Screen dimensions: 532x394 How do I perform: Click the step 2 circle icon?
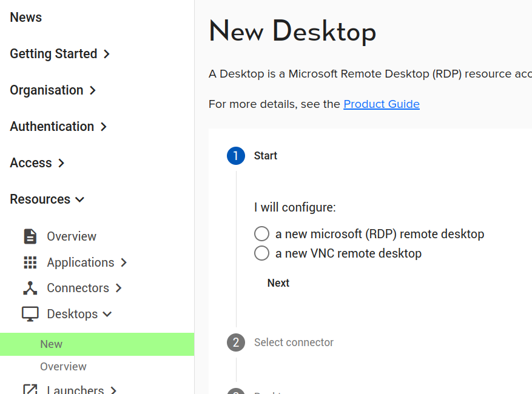tap(236, 342)
